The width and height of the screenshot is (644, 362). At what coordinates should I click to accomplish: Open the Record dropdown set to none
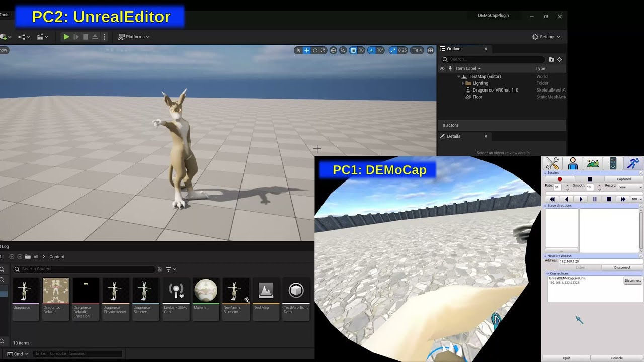click(x=630, y=187)
